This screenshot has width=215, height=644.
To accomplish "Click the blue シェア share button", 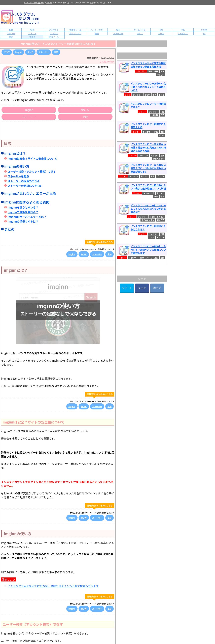I will 142,288.
